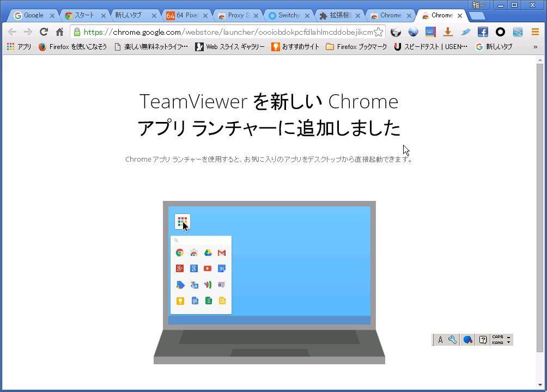
Task: Expand hidden bookmarks with the chevron
Action: (535, 47)
